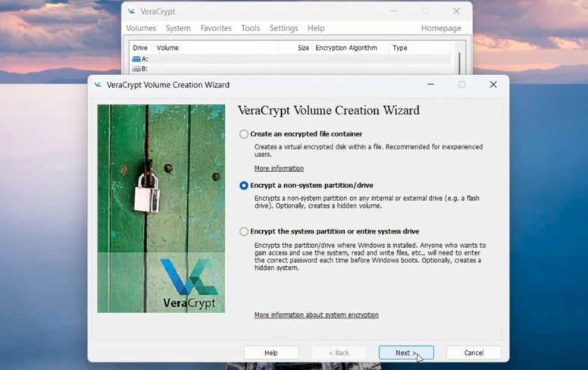Image resolution: width=588 pixels, height=370 pixels.
Task: Close the VeraCrypt main window
Action: [456, 11]
